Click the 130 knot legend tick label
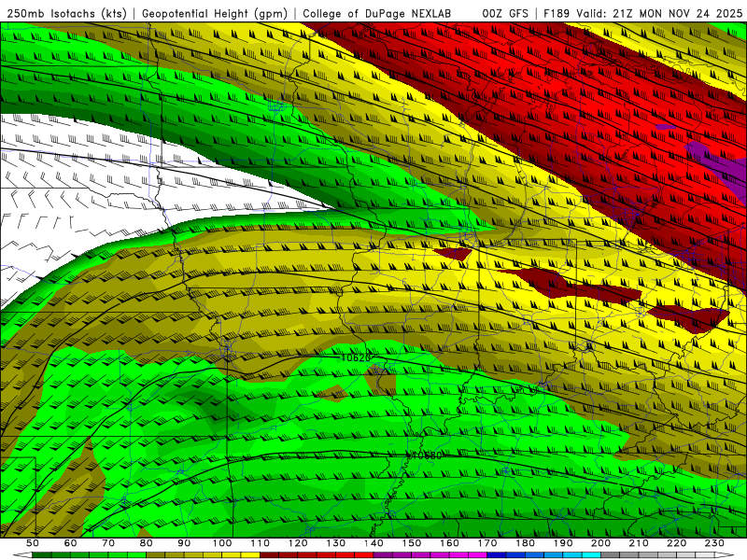Viewport: 747px width, 560px height. click(x=335, y=543)
